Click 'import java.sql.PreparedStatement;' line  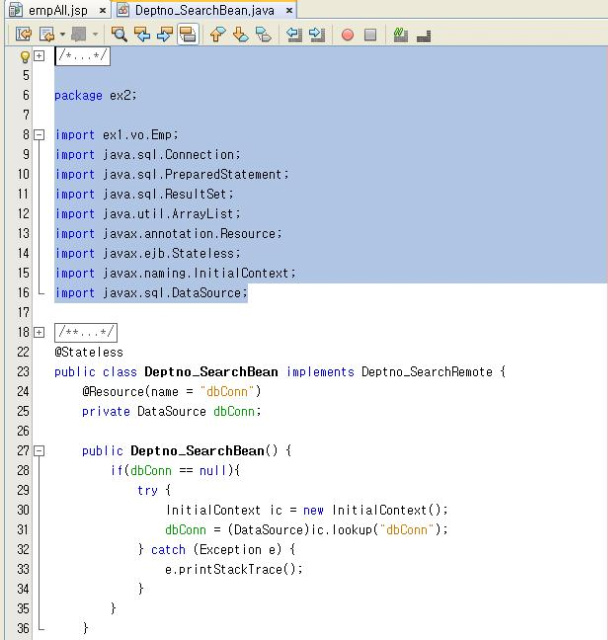(172, 174)
